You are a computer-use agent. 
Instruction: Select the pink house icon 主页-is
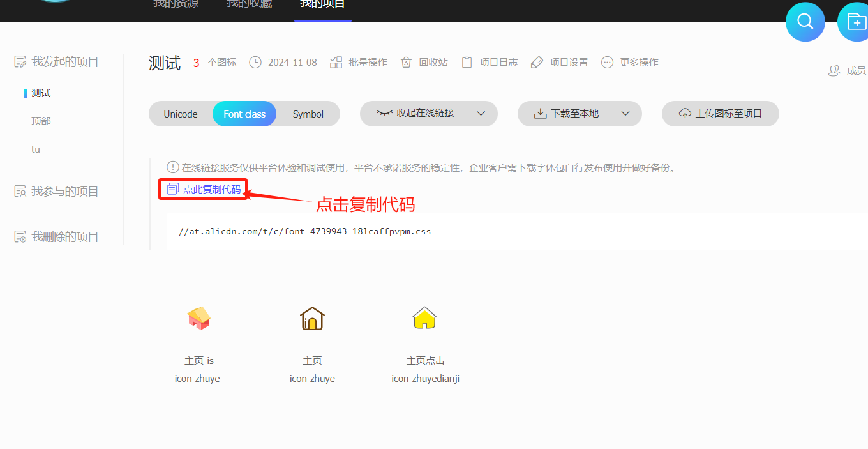click(x=198, y=317)
